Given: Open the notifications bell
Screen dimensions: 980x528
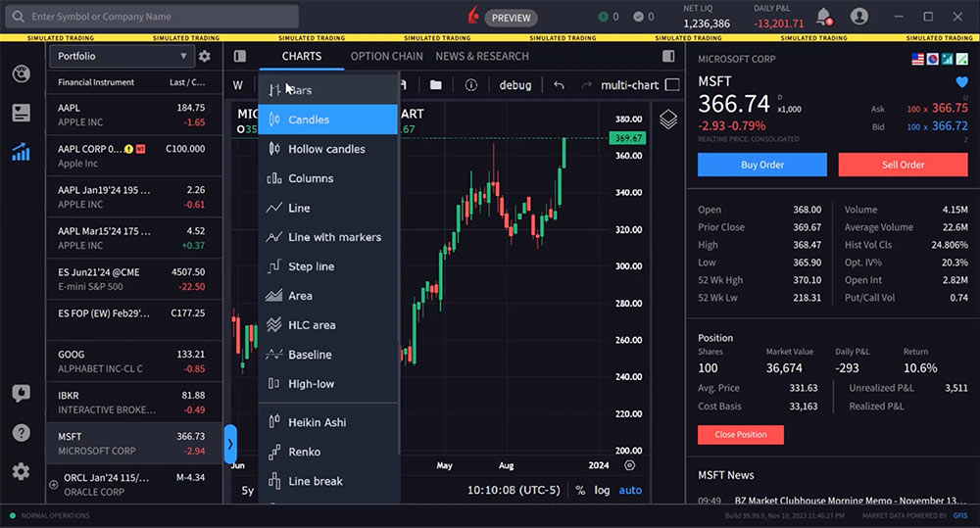Looking at the screenshot, I should pyautogui.click(x=823, y=17).
